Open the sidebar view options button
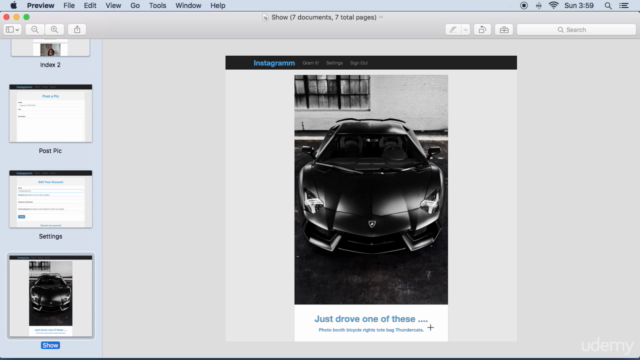The width and height of the screenshot is (640, 360). coord(12,29)
